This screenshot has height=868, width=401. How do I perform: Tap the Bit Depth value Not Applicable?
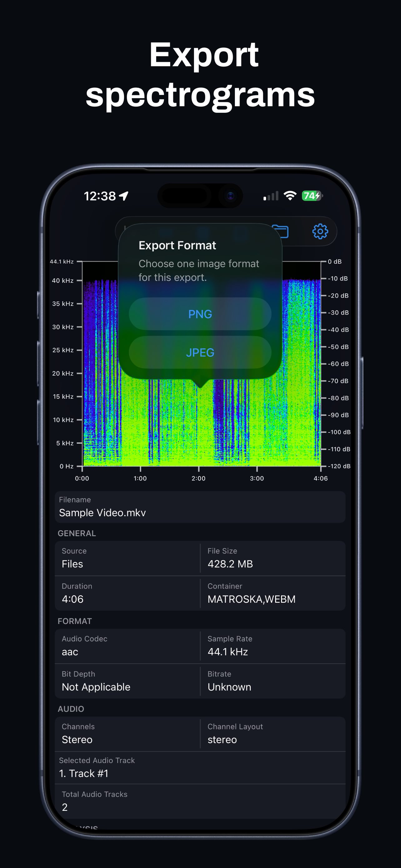click(96, 687)
